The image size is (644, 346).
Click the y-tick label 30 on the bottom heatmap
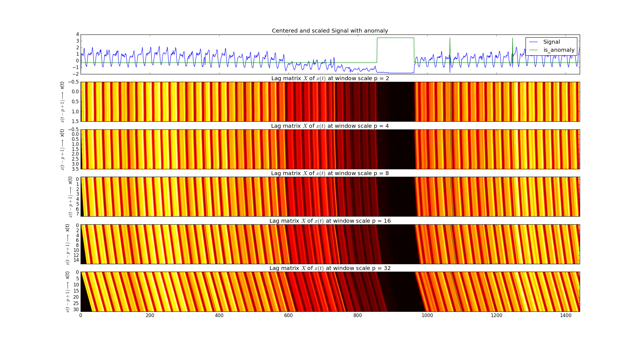coord(76,310)
